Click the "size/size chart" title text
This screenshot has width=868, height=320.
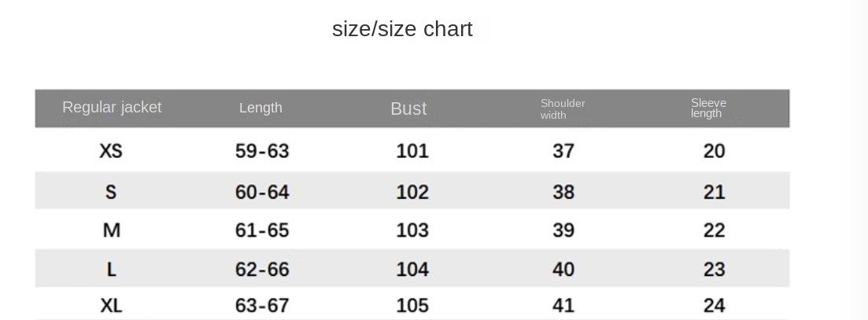[402, 29]
